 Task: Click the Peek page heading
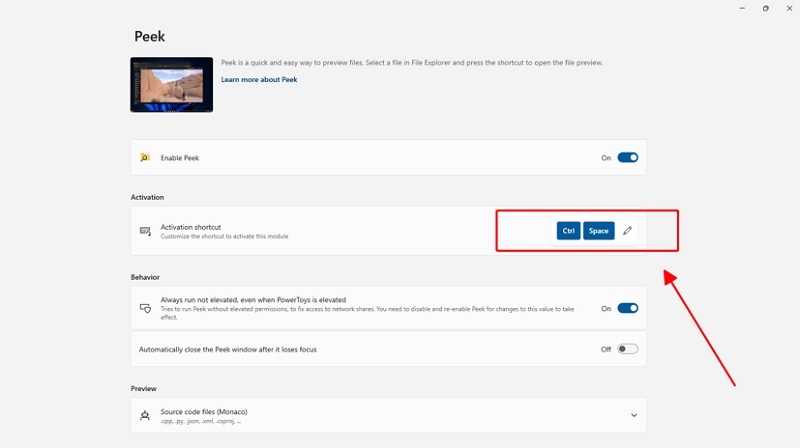coord(149,36)
